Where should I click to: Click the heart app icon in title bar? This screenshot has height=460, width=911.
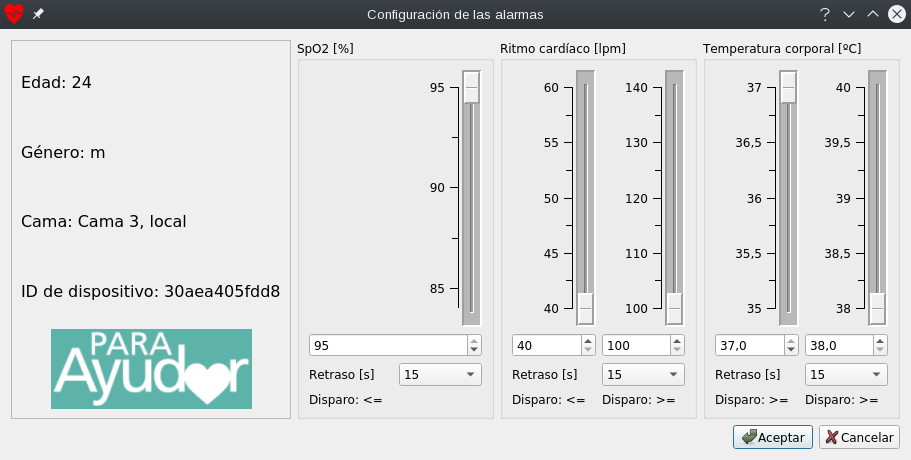(14, 14)
